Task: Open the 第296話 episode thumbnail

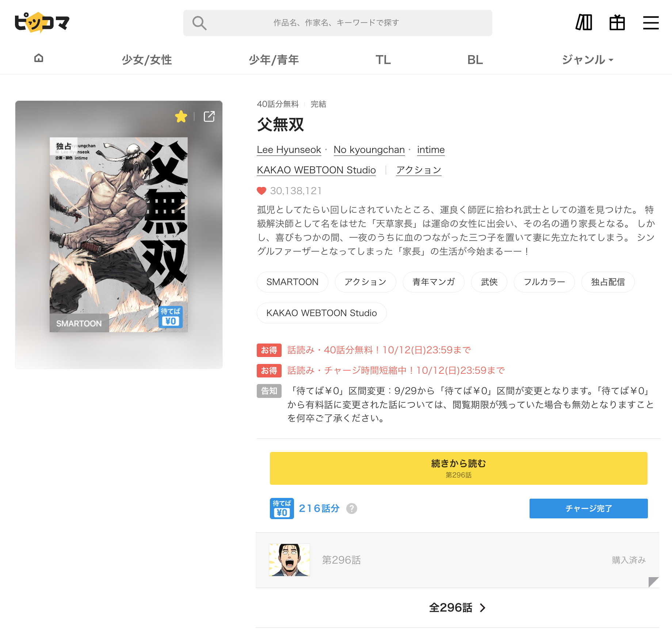Action: click(x=289, y=560)
